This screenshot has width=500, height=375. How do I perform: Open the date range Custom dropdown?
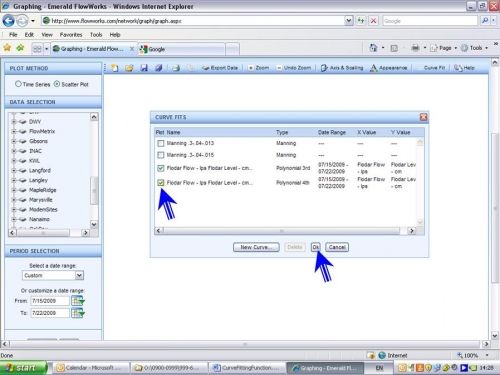click(x=79, y=275)
